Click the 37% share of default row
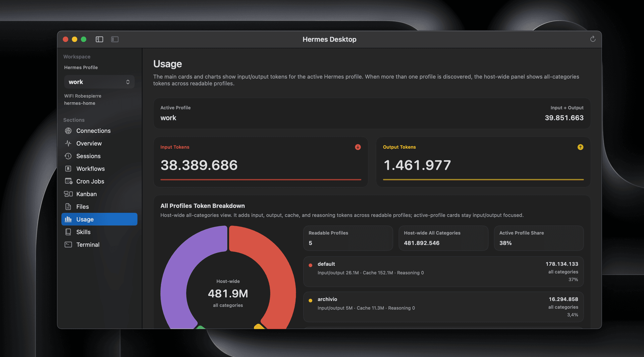644x357 pixels. coord(573,279)
